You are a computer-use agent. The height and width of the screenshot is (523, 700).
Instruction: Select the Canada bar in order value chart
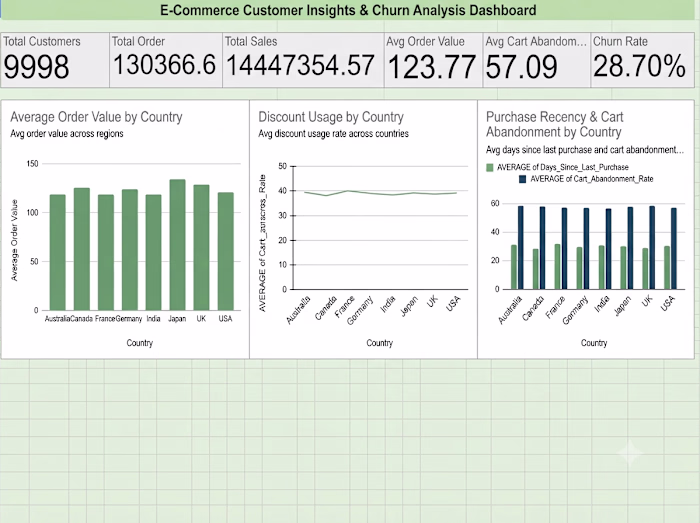click(82, 249)
